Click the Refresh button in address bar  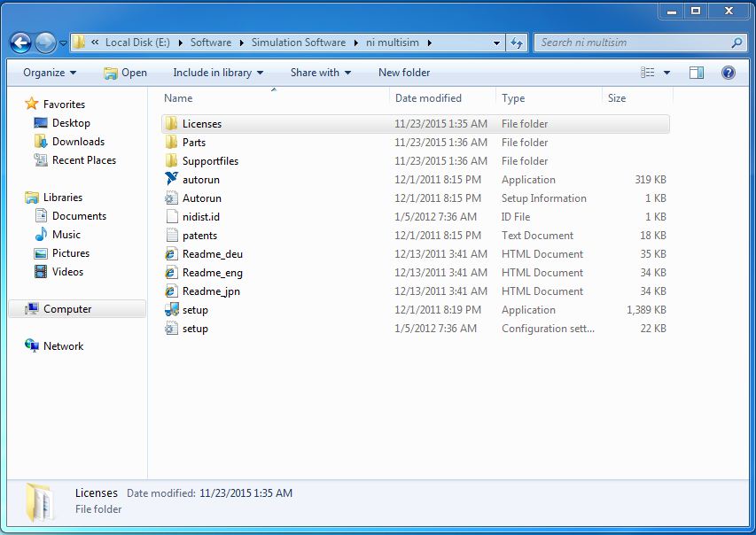tap(517, 43)
